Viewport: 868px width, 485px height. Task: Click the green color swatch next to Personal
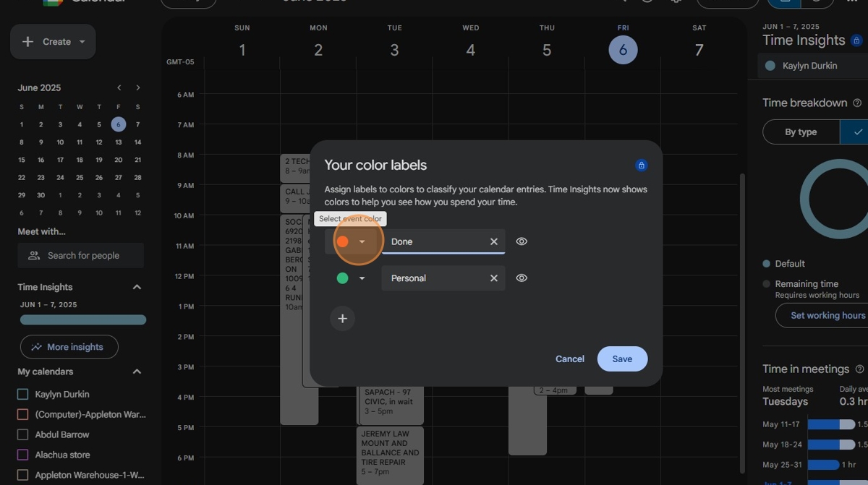343,278
